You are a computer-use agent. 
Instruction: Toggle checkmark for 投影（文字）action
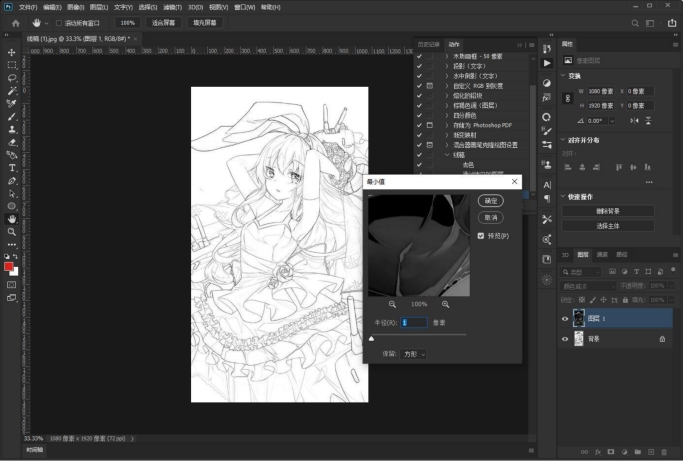pos(419,66)
